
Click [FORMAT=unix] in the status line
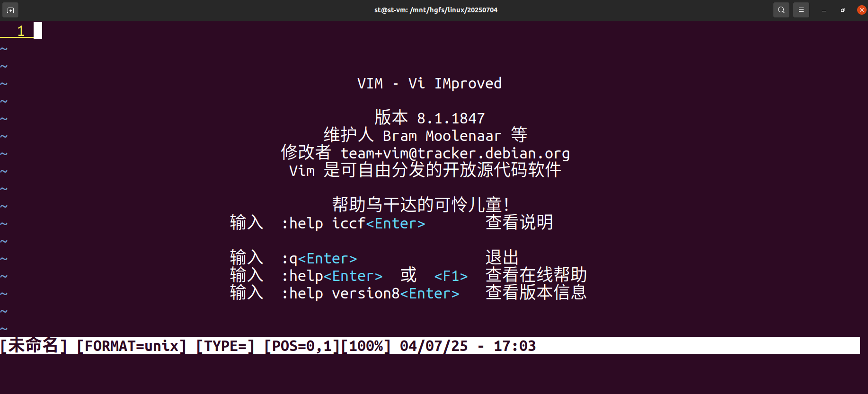[x=132, y=346]
